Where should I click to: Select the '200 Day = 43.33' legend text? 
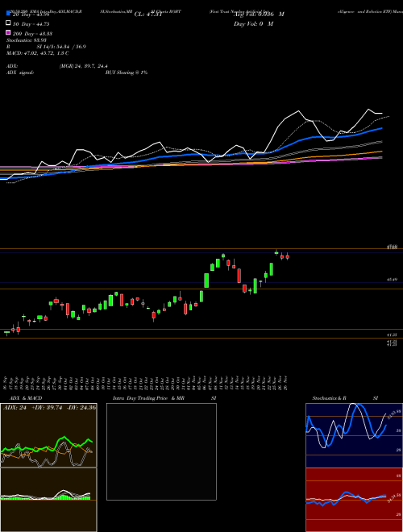click(x=32, y=34)
